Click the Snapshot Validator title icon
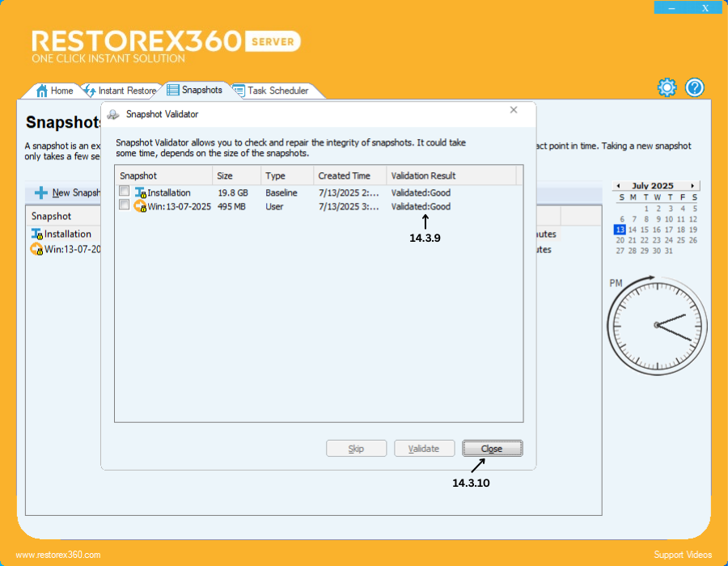The height and width of the screenshot is (566, 728). pyautogui.click(x=113, y=114)
